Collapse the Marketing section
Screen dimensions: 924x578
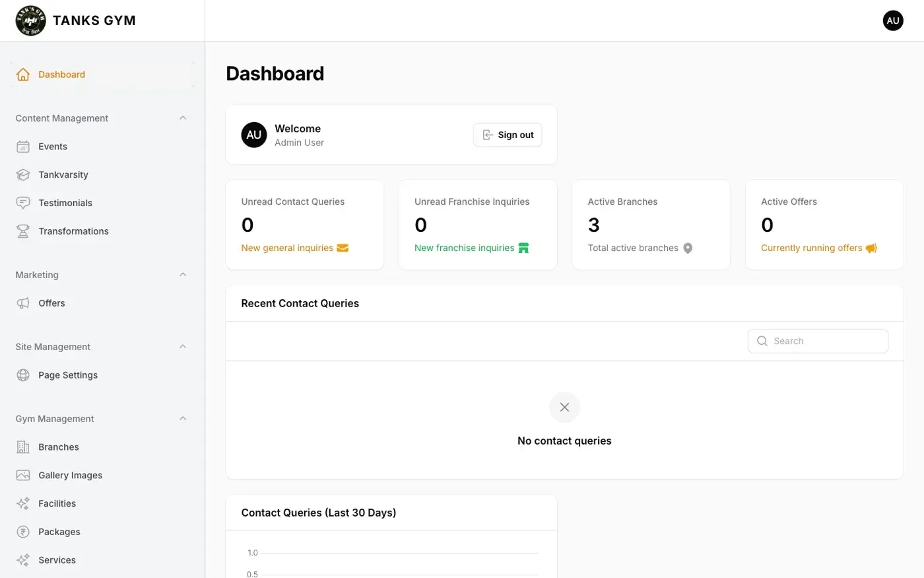(183, 275)
